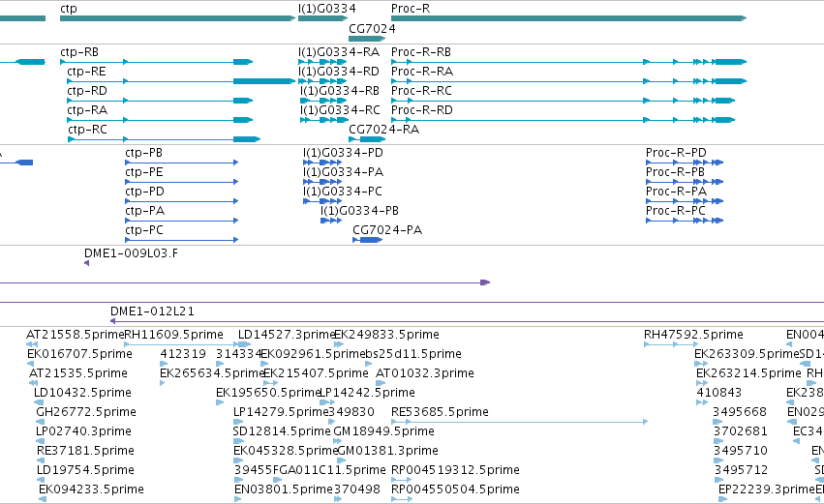The width and height of the screenshot is (824, 504).
Task: Select EST EK263214.5prime
Action: (701, 384)
